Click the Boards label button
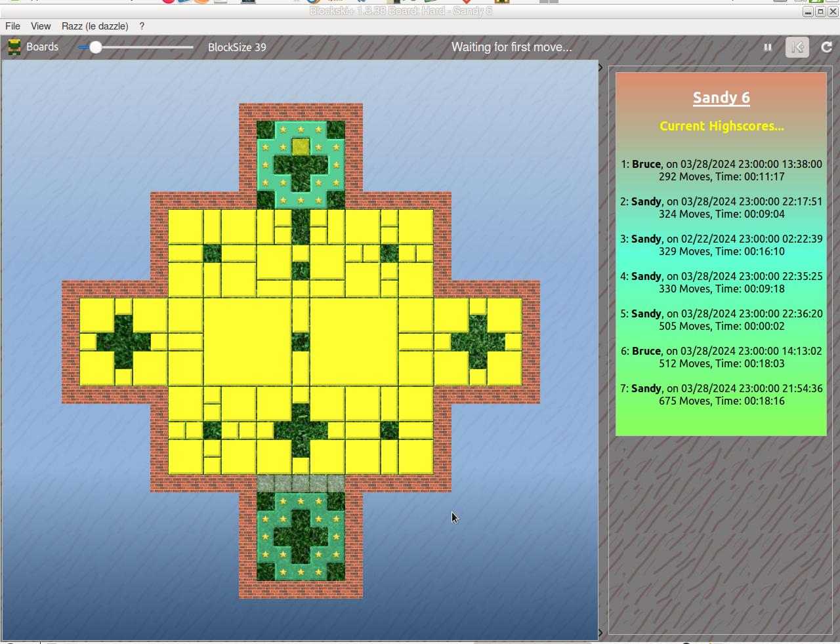Screen dimensions: 840x644 pos(42,47)
